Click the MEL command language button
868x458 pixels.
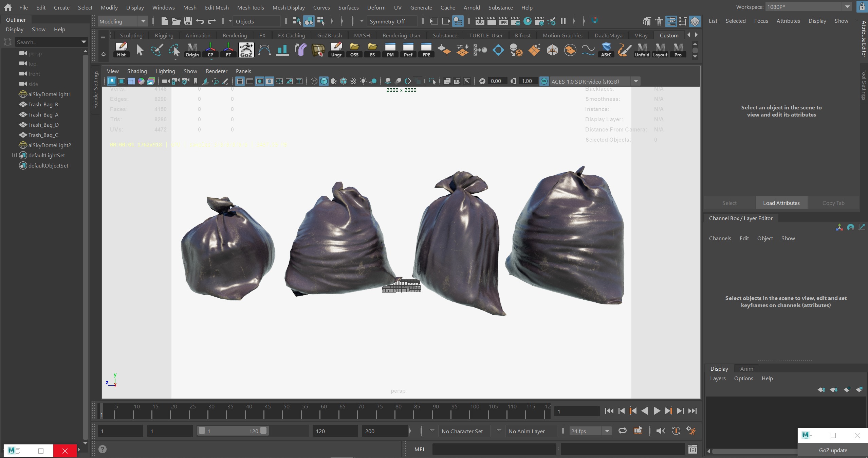(420, 449)
